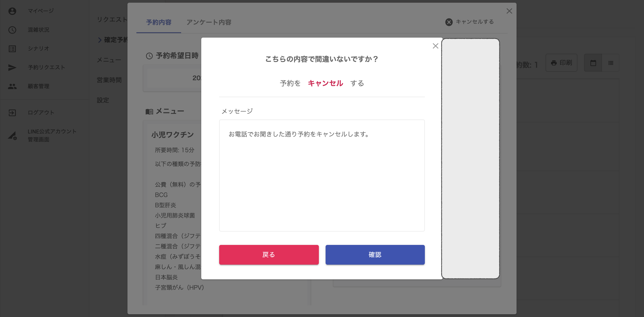This screenshot has height=317, width=644.
Task: Click the My Page person icon
Action: 12,11
